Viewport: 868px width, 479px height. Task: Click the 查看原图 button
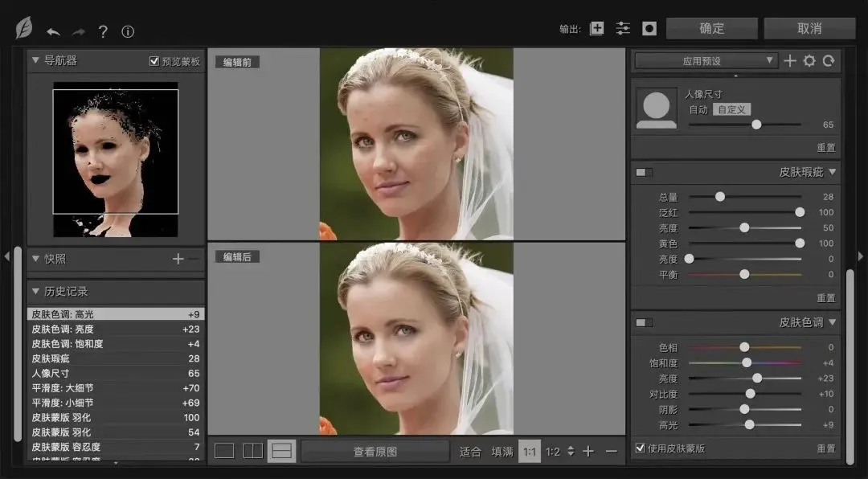(x=375, y=452)
